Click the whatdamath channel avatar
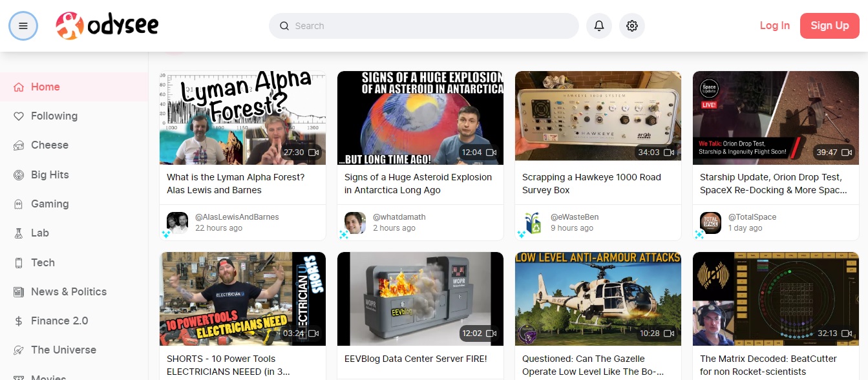The image size is (868, 380). (355, 222)
